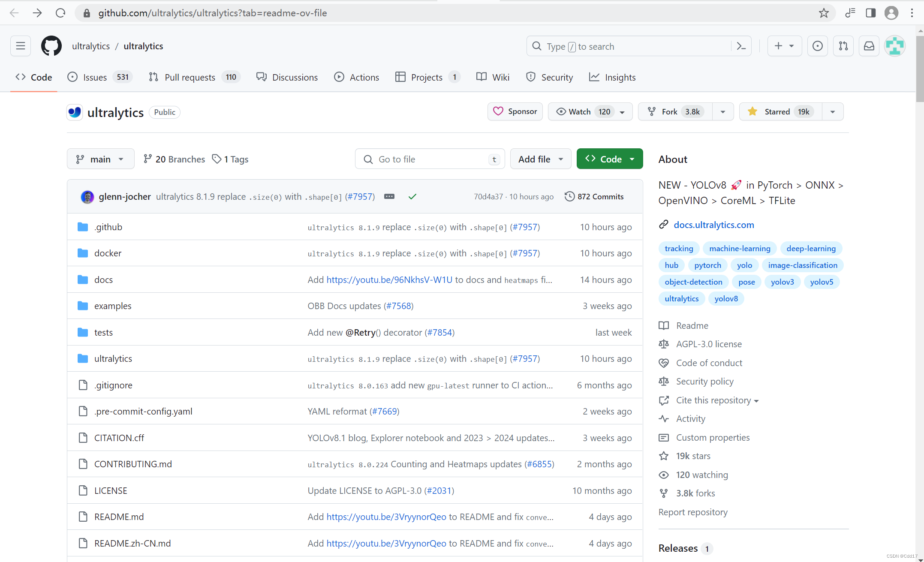Viewport: 924px width, 562px height.
Task: Open the GitHub hamburger navigation menu
Action: [x=20, y=46]
